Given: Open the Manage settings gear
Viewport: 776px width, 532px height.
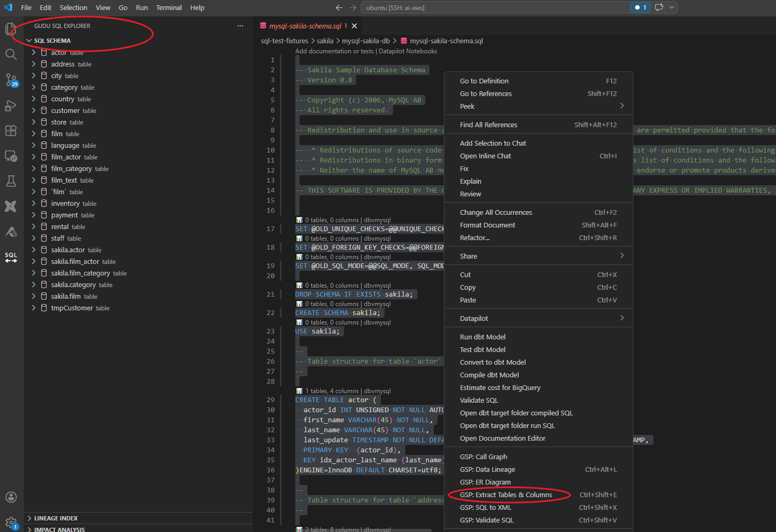Looking at the screenshot, I should click(x=11, y=522).
